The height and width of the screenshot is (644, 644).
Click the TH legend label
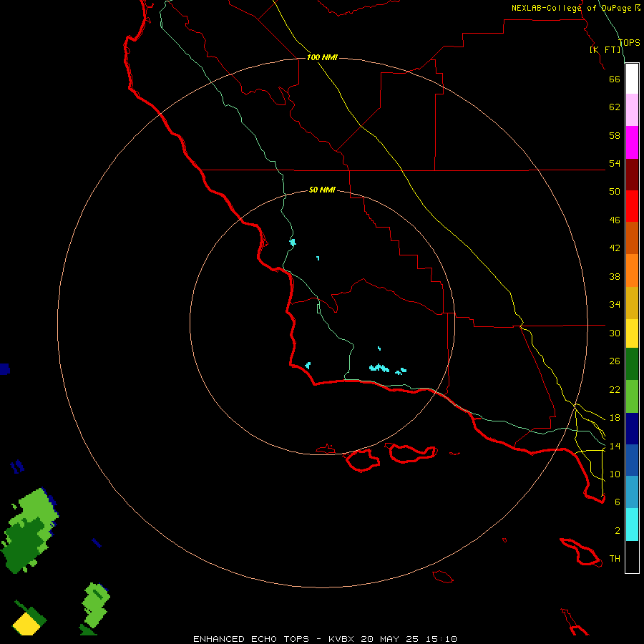coord(615,559)
